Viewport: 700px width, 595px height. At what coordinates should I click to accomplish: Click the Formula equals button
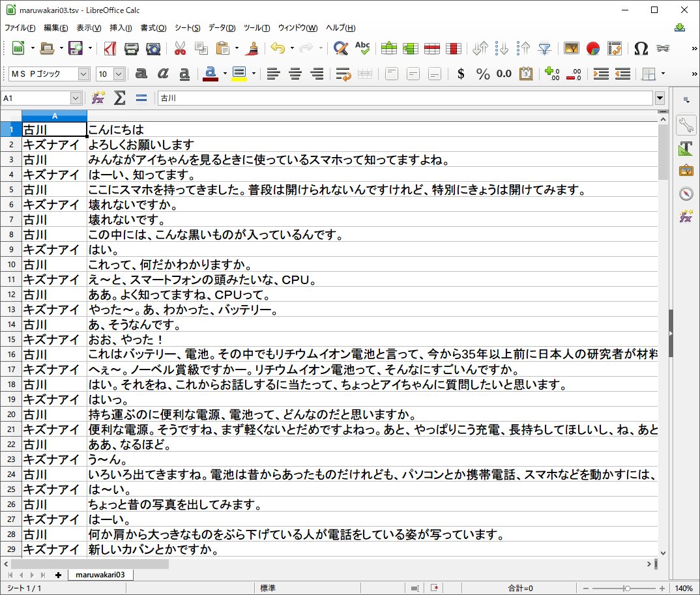point(141,98)
